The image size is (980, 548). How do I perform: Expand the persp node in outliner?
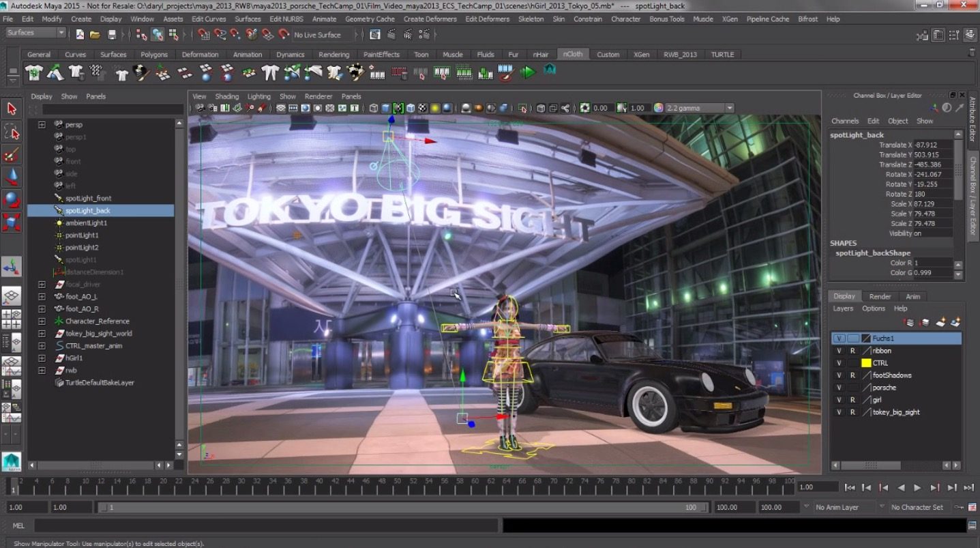tap(42, 125)
